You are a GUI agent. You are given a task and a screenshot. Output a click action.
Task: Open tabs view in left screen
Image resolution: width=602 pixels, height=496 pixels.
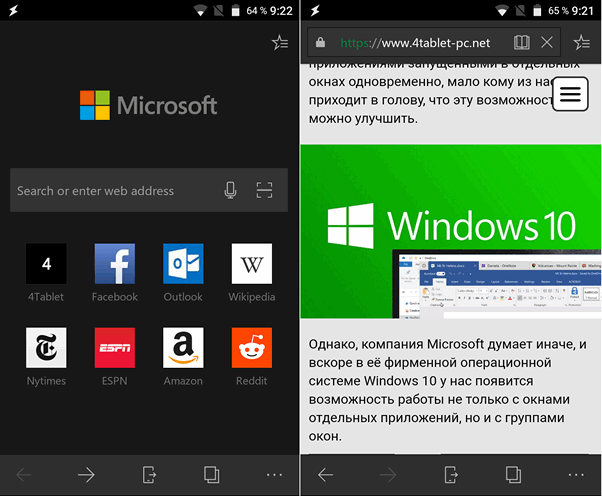(212, 475)
